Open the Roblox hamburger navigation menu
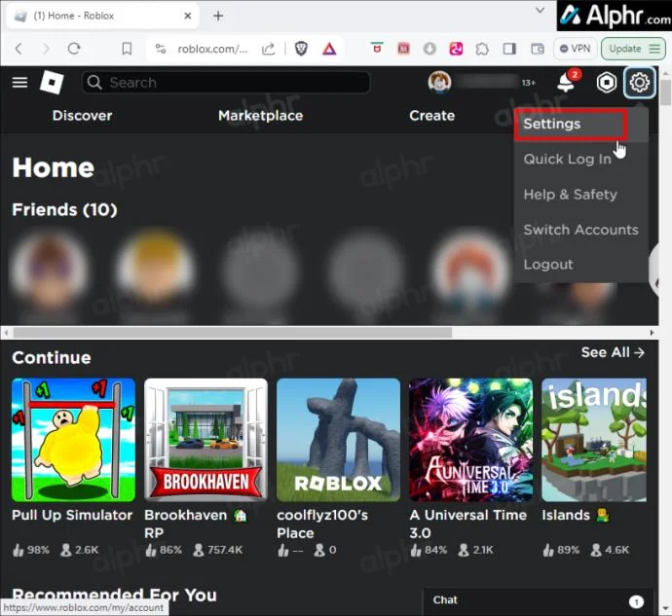This screenshot has height=616, width=672. (x=19, y=82)
